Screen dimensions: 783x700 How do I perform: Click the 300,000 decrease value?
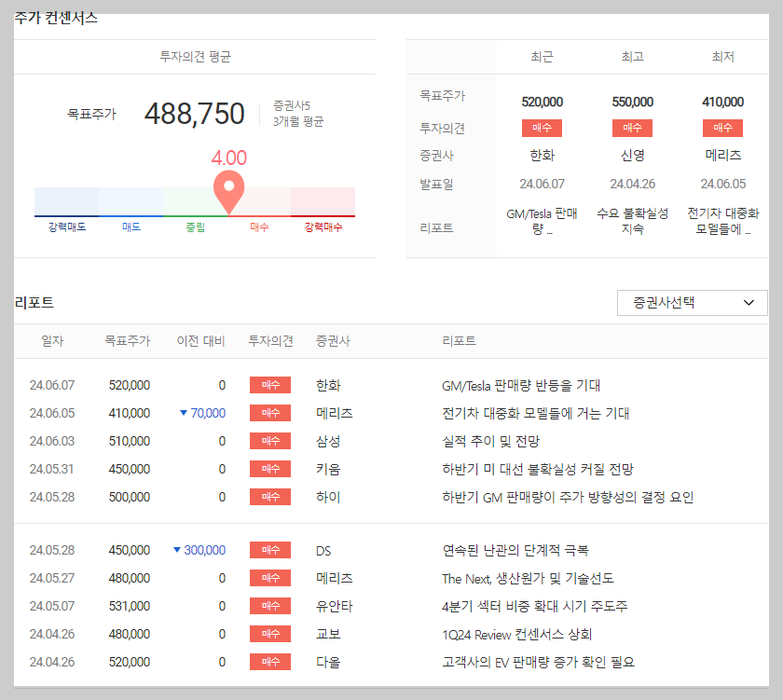[205, 550]
